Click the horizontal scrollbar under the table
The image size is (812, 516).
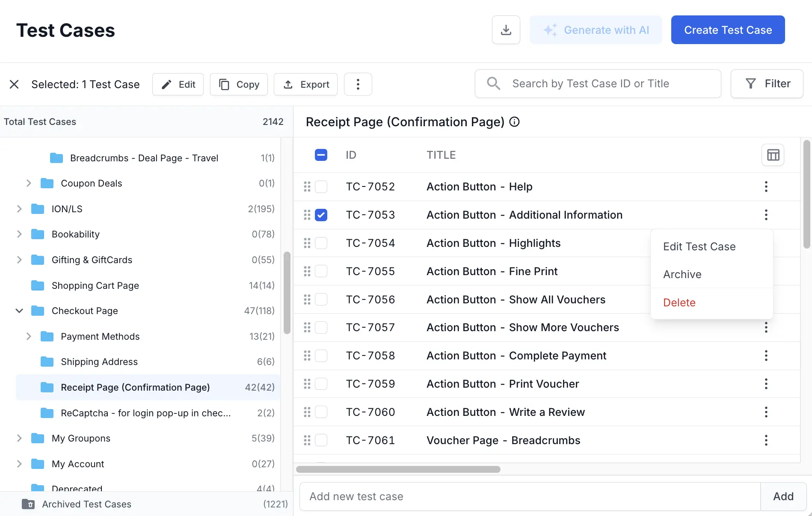point(398,469)
